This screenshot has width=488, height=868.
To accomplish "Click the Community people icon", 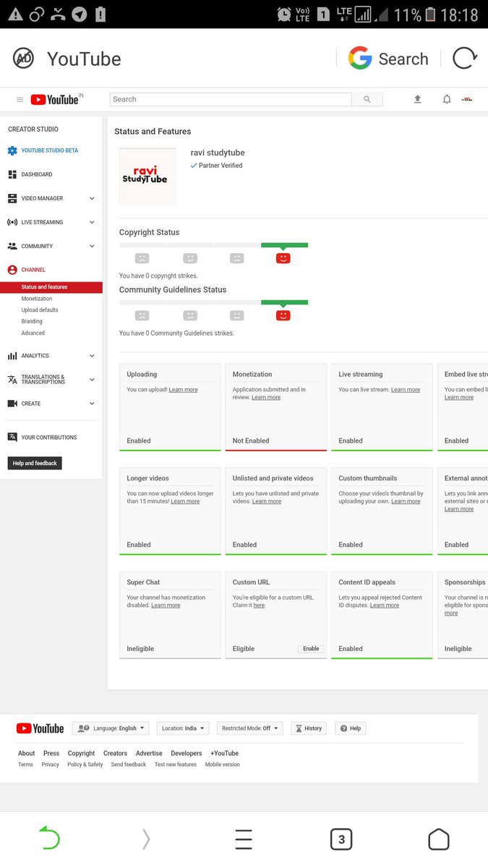I will 12,246.
